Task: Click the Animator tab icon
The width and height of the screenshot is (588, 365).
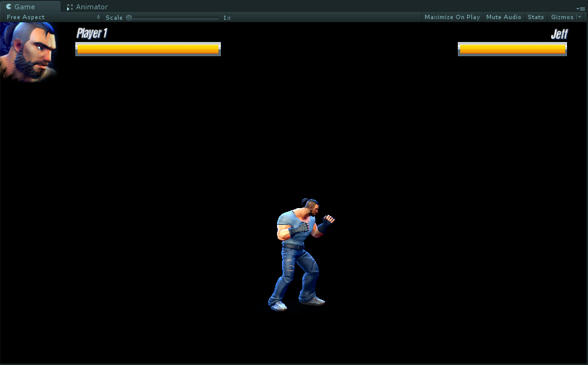Action: 70,7
